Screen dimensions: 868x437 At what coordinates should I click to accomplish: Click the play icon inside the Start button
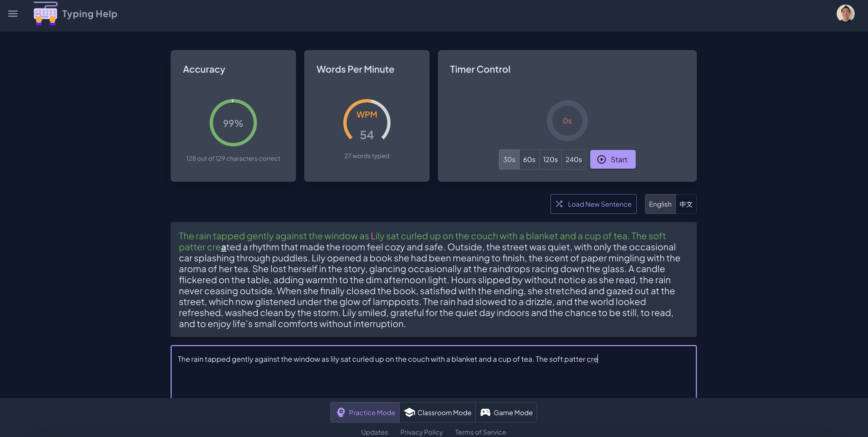(x=602, y=159)
